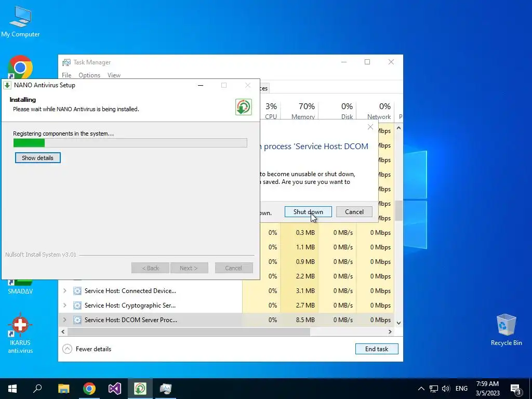The width and height of the screenshot is (532, 399).
Task: Close the shut down confirmation dialog
Action: click(x=370, y=127)
